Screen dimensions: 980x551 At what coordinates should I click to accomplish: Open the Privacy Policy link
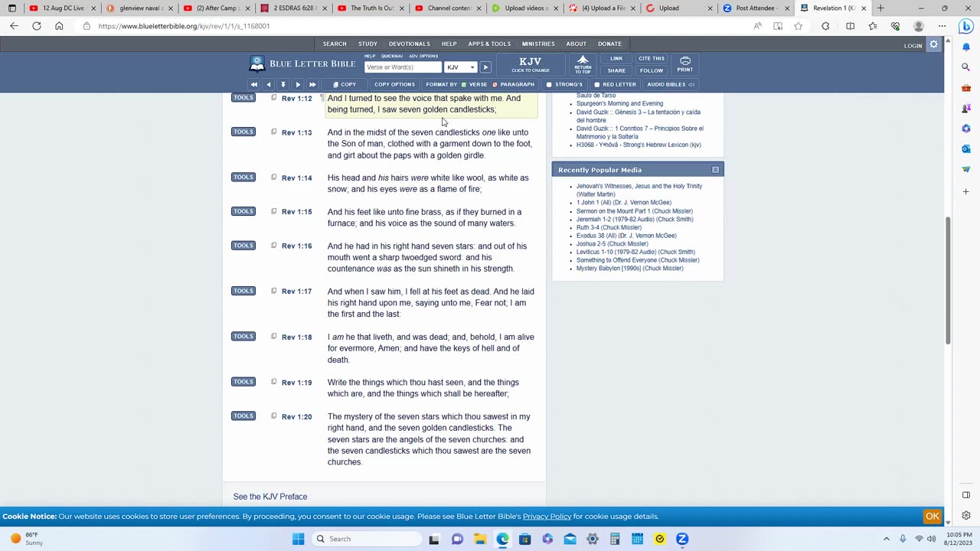pos(547,517)
